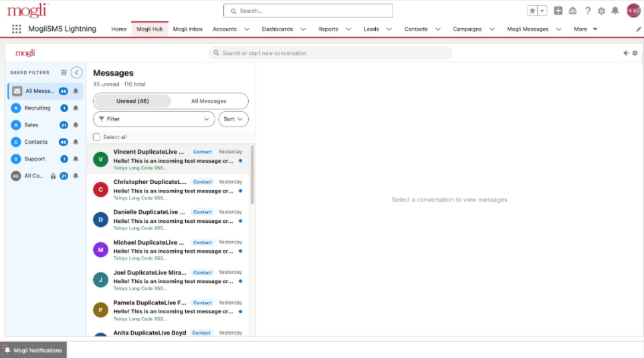
Task: Toggle bell for Recruiting filter
Action: (x=76, y=108)
